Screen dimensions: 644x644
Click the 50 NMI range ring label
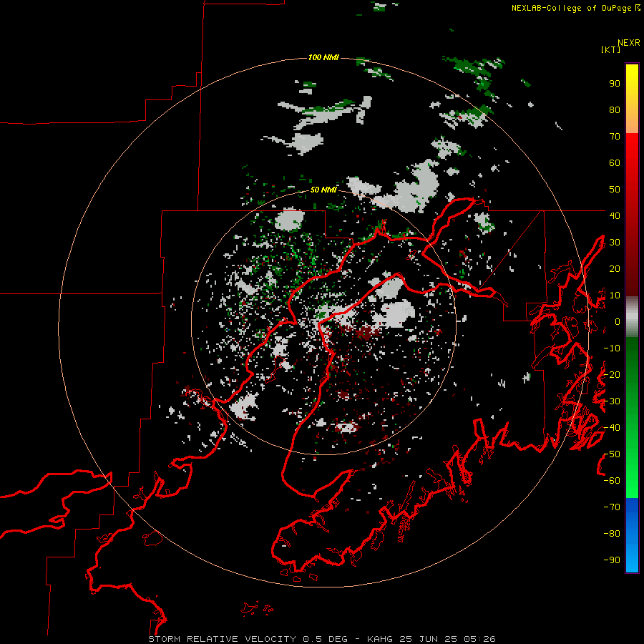pyautogui.click(x=323, y=190)
